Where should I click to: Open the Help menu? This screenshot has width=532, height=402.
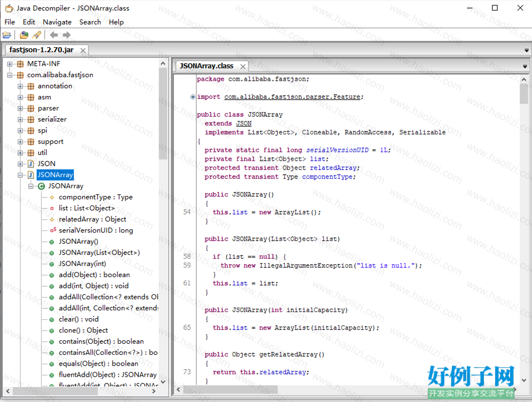pyautogui.click(x=116, y=22)
